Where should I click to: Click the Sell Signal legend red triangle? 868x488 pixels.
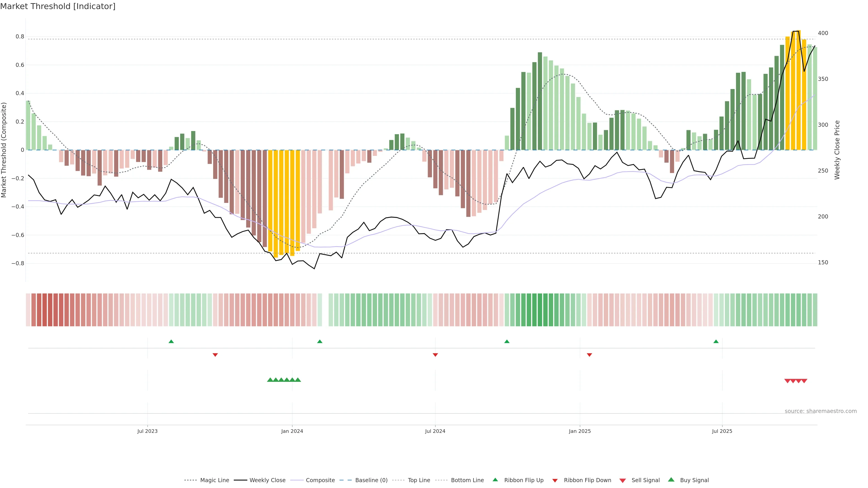[x=623, y=481]
